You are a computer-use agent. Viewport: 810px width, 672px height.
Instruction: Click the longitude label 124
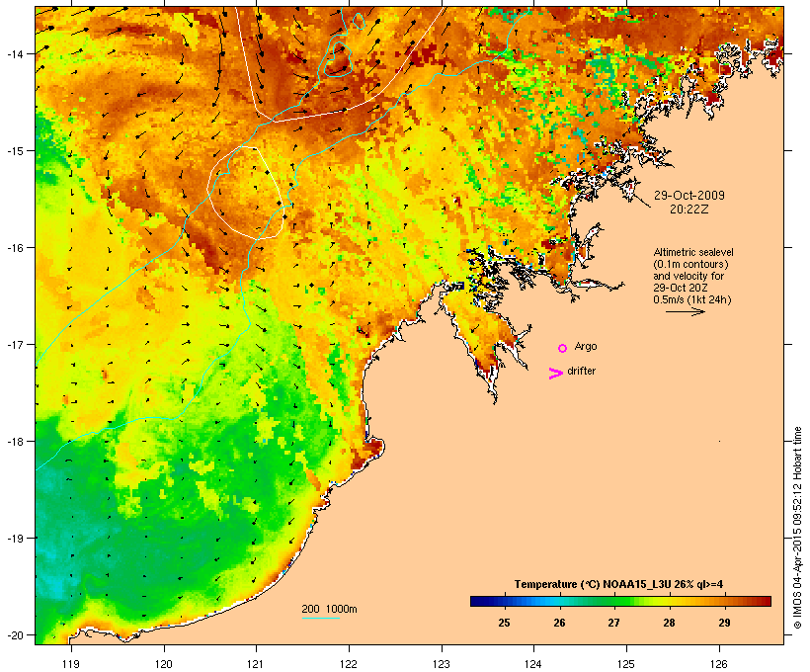pyautogui.click(x=533, y=664)
